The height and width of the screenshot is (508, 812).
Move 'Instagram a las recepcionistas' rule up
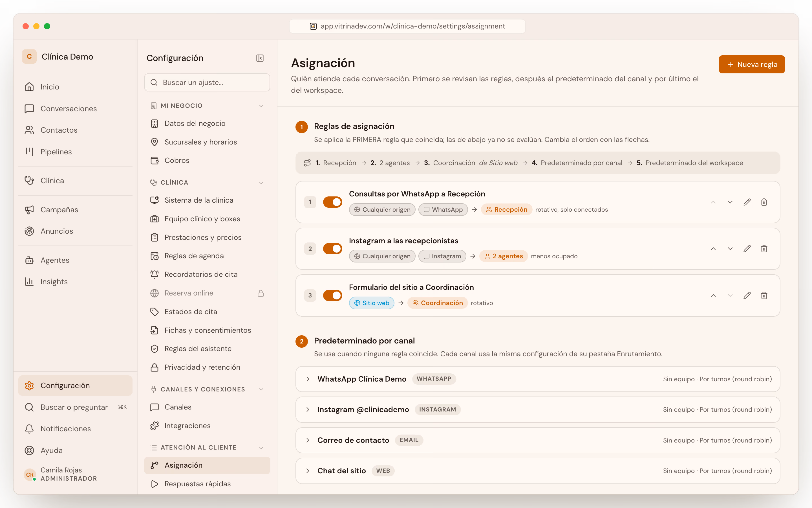point(713,249)
